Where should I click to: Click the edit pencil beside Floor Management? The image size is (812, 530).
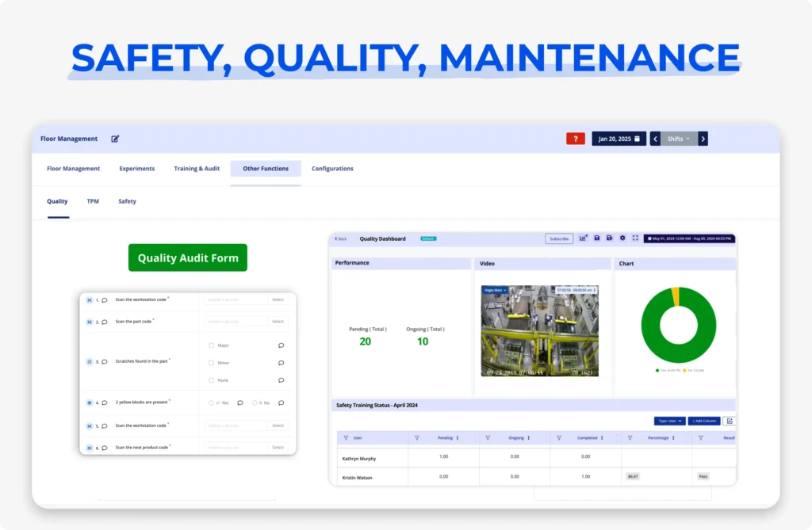coord(115,138)
